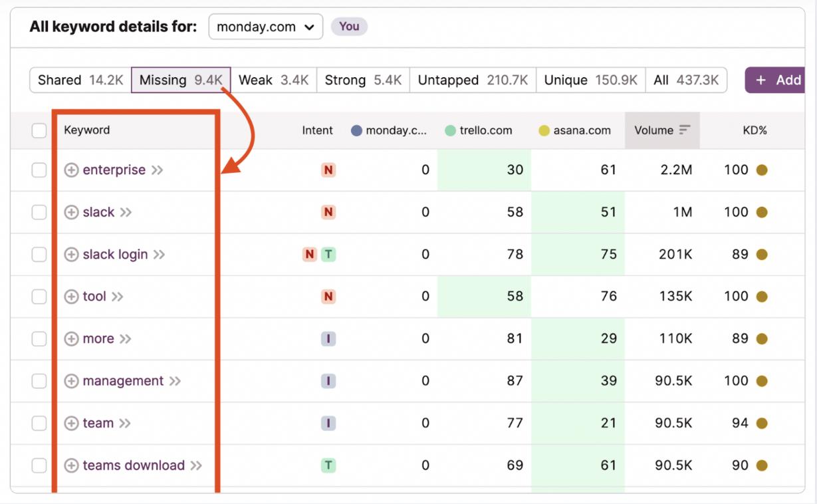Click the 2.2M volume value for enterprise

676,170
